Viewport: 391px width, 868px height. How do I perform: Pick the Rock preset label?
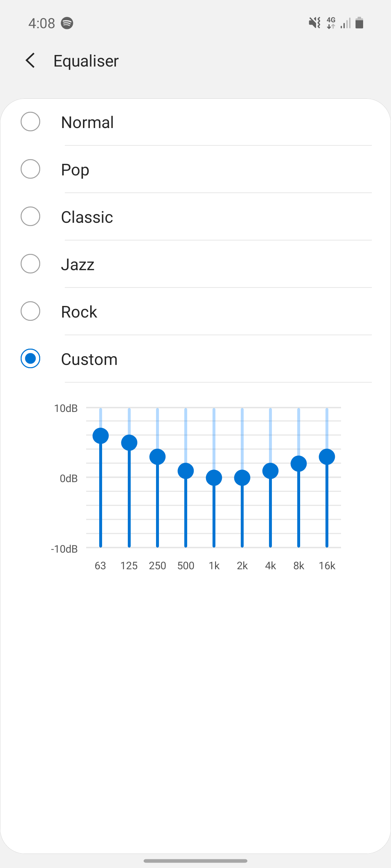pos(79,312)
